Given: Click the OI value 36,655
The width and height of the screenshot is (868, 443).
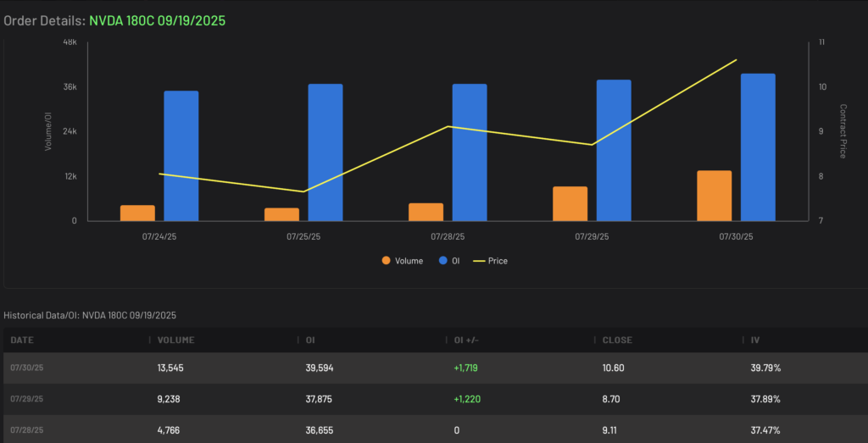Looking at the screenshot, I should pyautogui.click(x=319, y=429).
